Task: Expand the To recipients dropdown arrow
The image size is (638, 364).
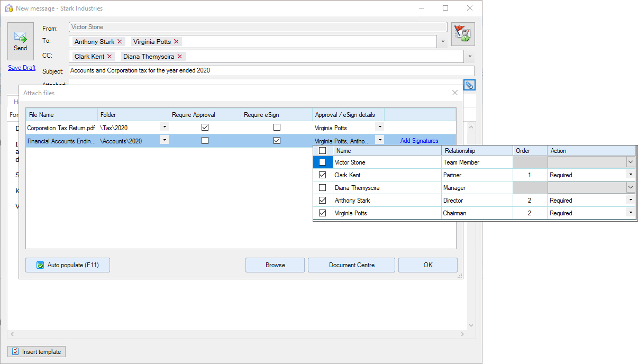Action: 443,41
